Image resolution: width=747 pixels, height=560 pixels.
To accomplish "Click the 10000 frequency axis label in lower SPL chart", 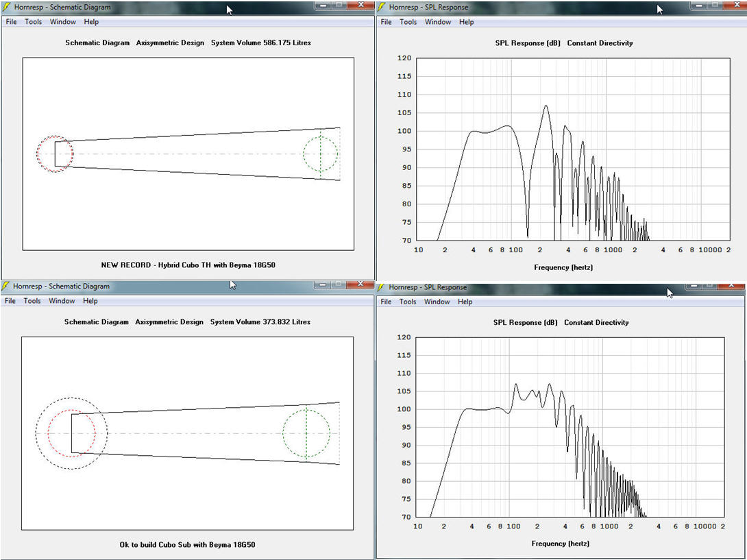I will click(x=705, y=526).
